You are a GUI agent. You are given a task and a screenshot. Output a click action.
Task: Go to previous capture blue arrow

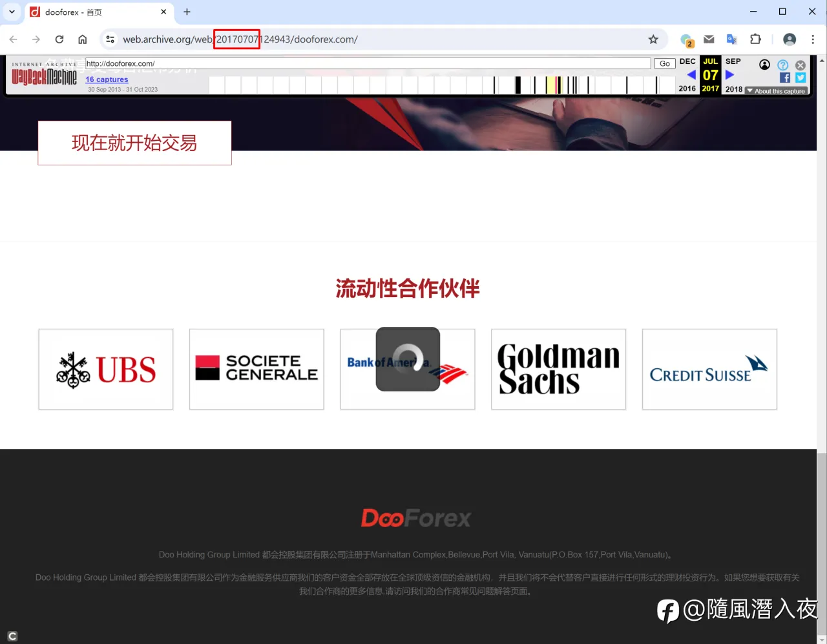coord(691,75)
